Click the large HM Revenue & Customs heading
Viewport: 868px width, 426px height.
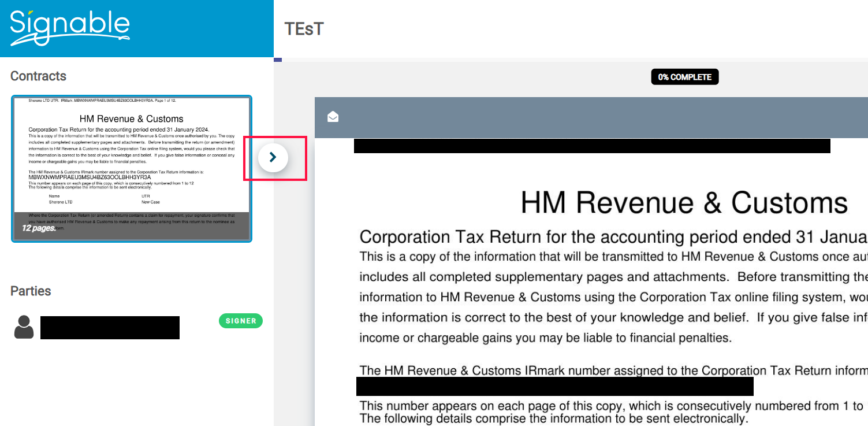tap(684, 203)
